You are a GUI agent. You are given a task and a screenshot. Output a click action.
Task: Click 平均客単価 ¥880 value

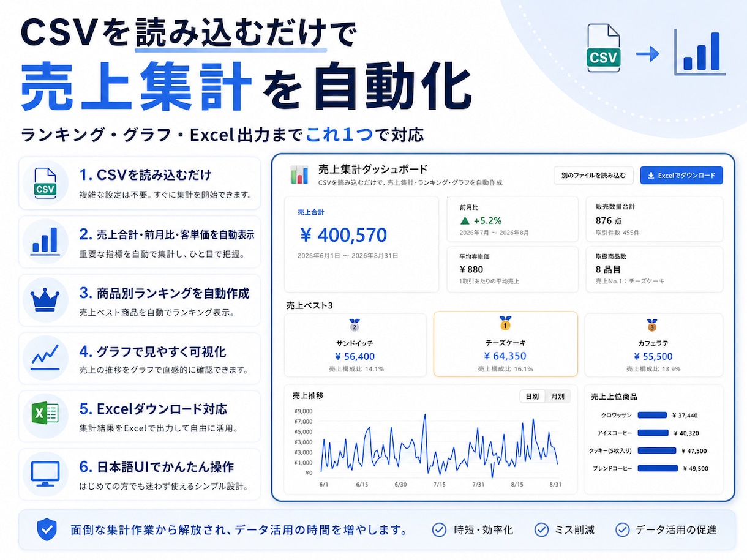click(x=471, y=269)
